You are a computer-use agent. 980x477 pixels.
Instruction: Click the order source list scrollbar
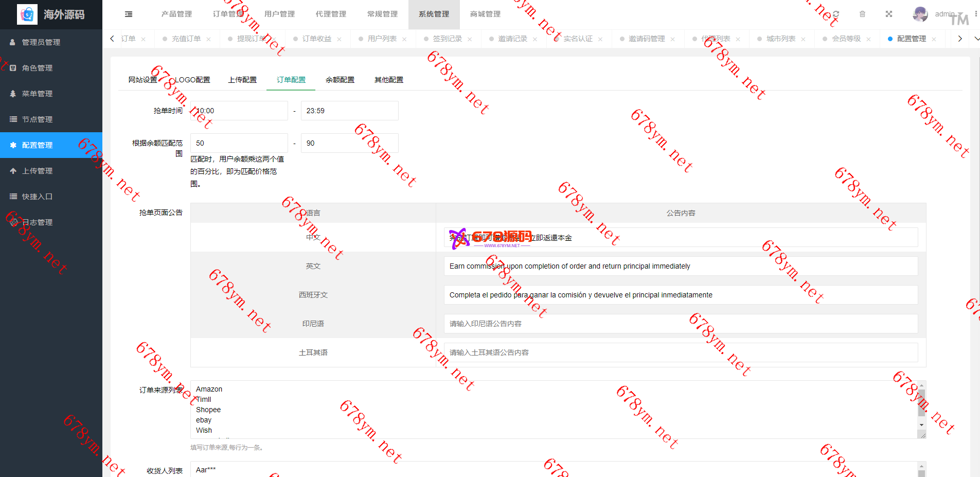[921, 407]
